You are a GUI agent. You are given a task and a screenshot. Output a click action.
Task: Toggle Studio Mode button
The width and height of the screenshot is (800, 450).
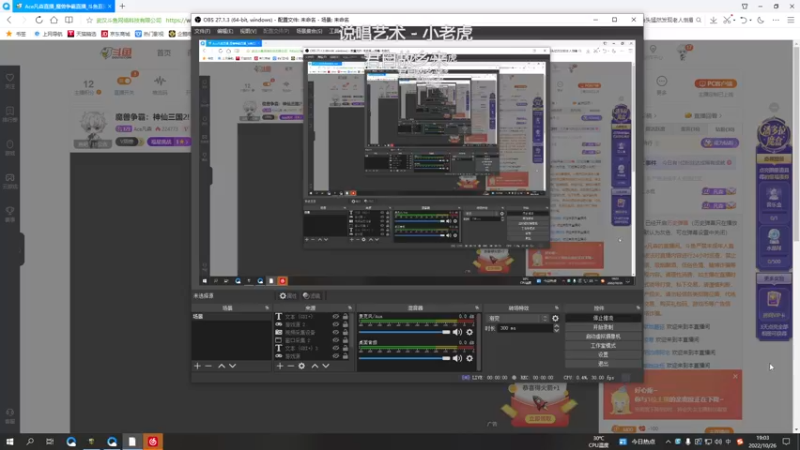[x=603, y=345]
